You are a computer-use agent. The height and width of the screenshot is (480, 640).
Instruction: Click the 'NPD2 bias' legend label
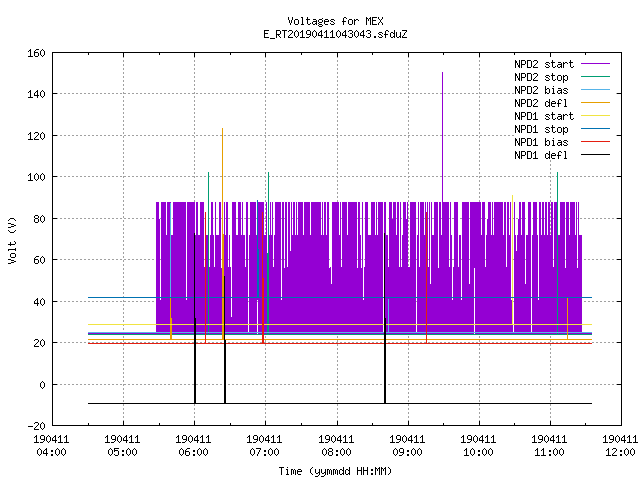[x=541, y=90]
